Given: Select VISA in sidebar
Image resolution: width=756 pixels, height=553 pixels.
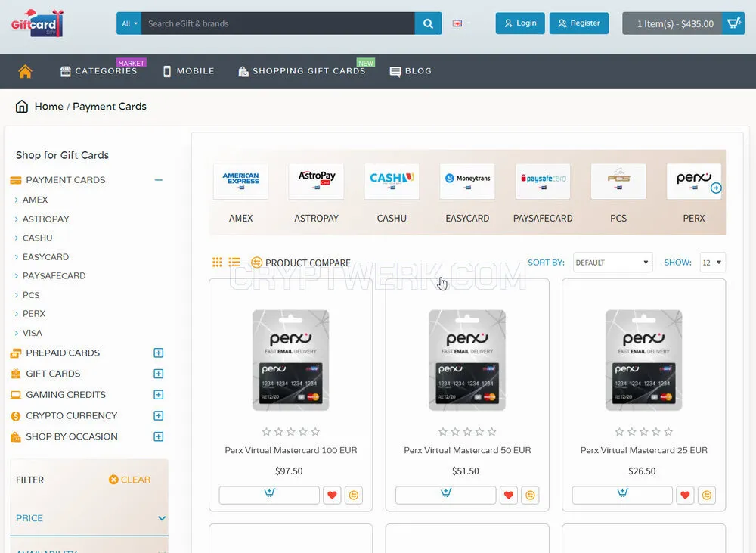Looking at the screenshot, I should 32,333.
